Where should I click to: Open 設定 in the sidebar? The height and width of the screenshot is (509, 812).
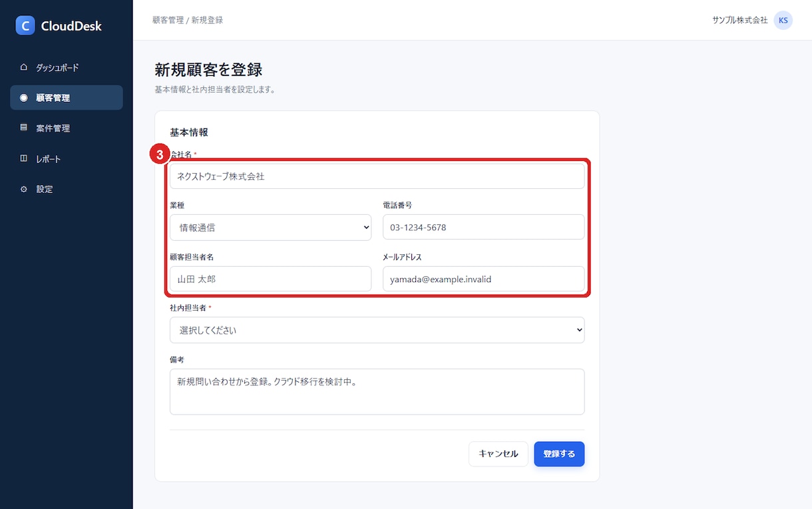67,189
